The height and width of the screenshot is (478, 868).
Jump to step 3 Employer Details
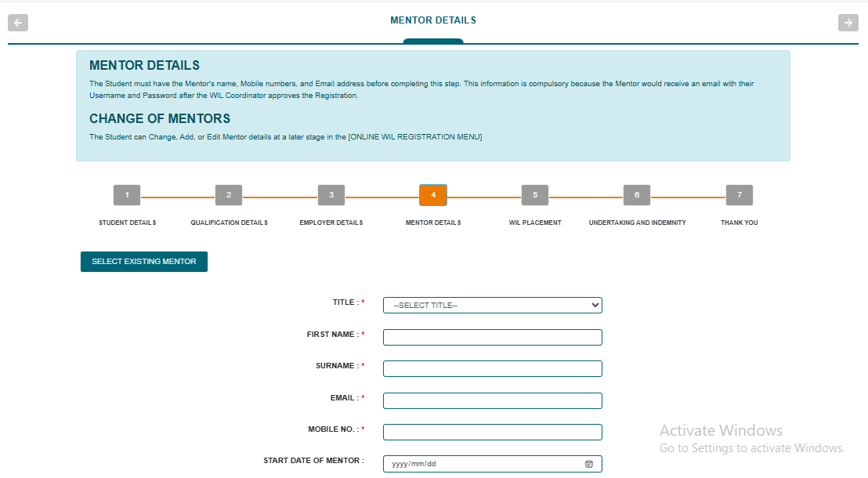pyautogui.click(x=331, y=195)
